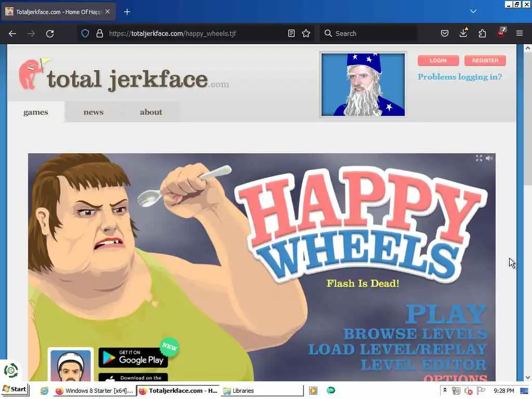This screenshot has width=532, height=399.
Task: Click the LOGIN button
Action: pos(438,60)
